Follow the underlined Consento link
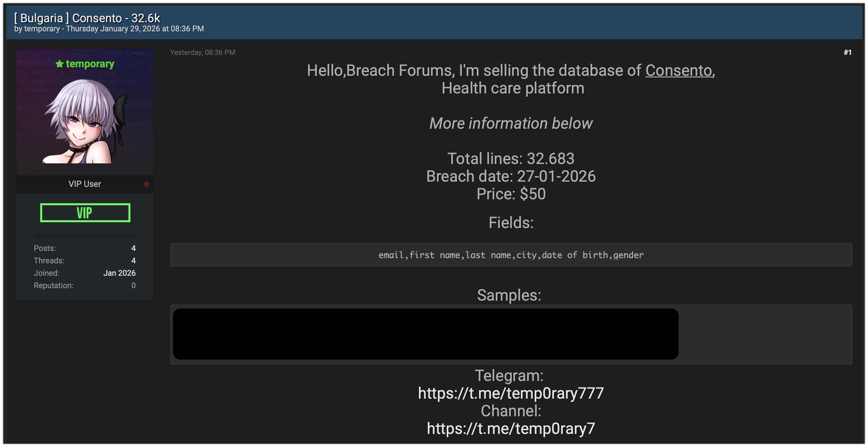868x447 pixels. [x=679, y=70]
